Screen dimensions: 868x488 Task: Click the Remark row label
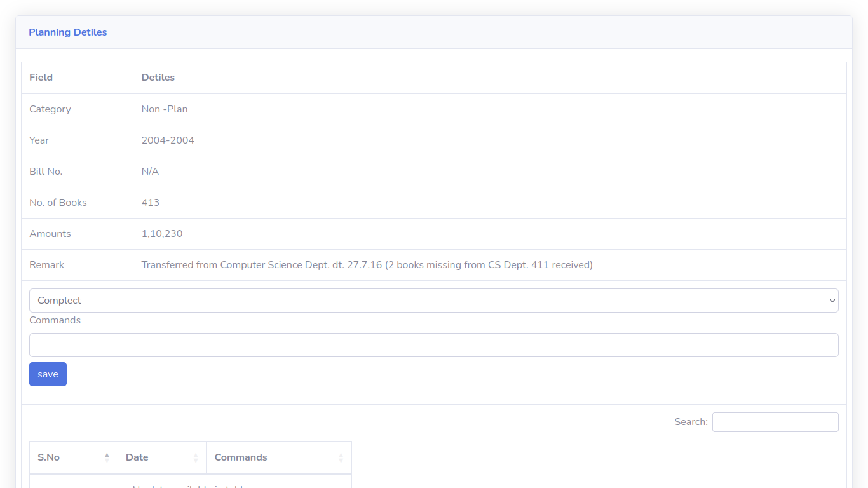[x=46, y=265]
